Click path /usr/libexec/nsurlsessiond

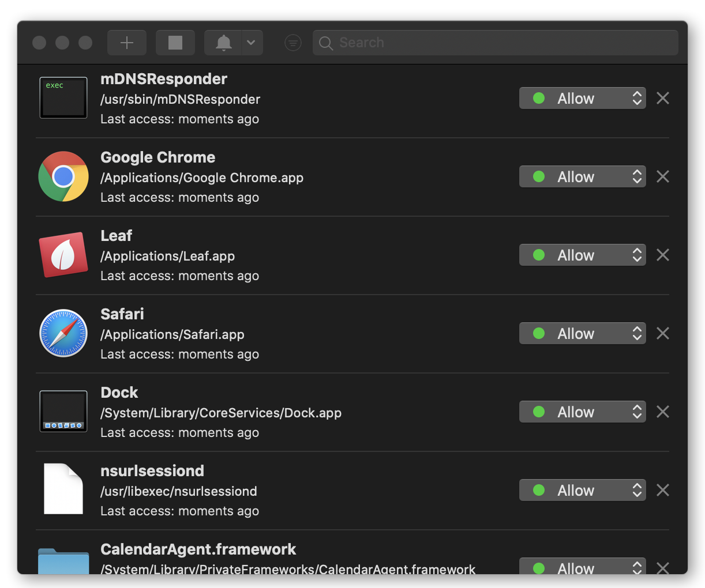click(x=179, y=491)
